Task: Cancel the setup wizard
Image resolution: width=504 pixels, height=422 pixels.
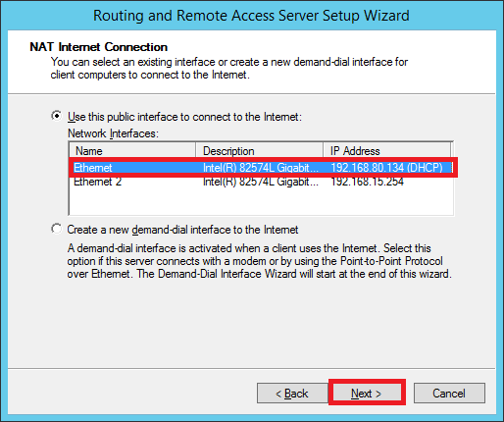Action: pyautogui.click(x=449, y=393)
